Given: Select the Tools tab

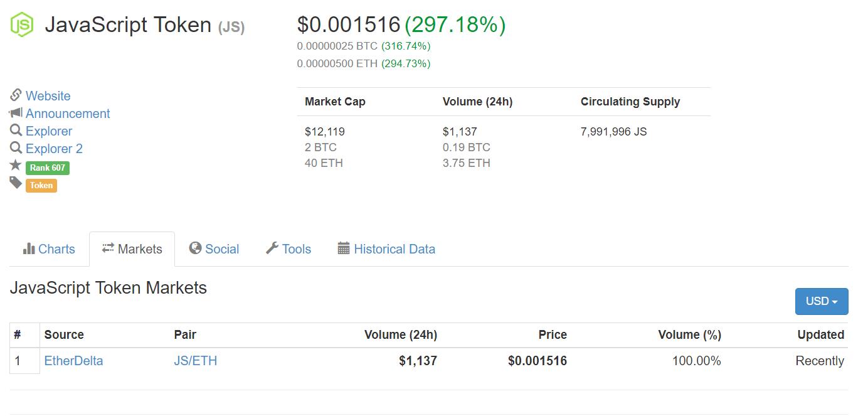Looking at the screenshot, I should (x=288, y=249).
